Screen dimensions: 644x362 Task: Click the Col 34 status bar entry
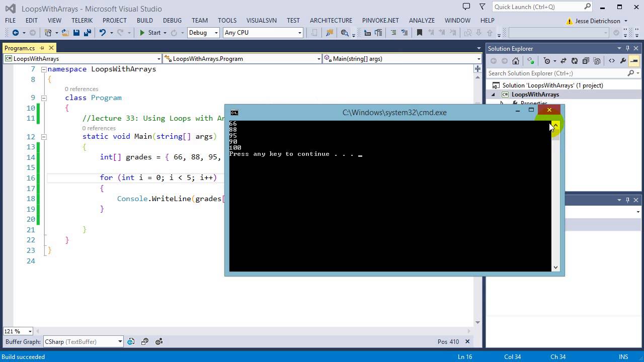coord(512,356)
